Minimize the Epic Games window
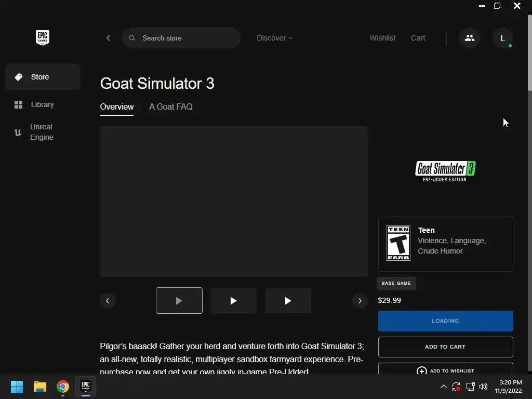This screenshot has width=532, height=399. [482, 6]
